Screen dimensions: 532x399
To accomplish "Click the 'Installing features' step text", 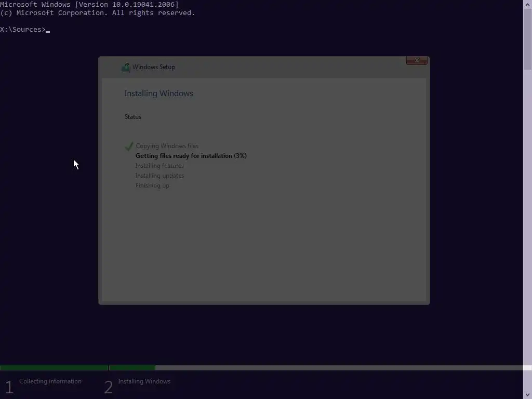I will (159, 166).
